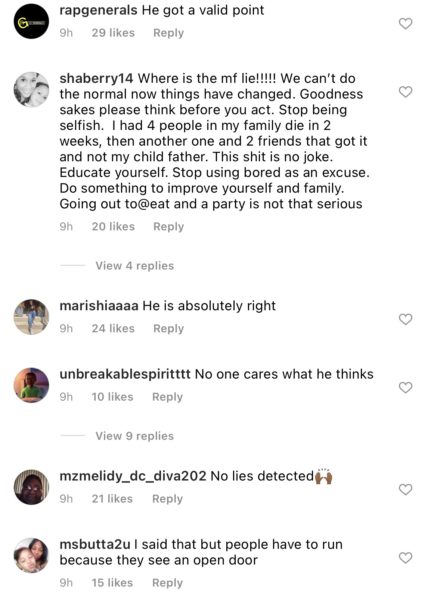Reply to shaberry14's long comment
The height and width of the screenshot is (600, 437).
click(x=168, y=227)
